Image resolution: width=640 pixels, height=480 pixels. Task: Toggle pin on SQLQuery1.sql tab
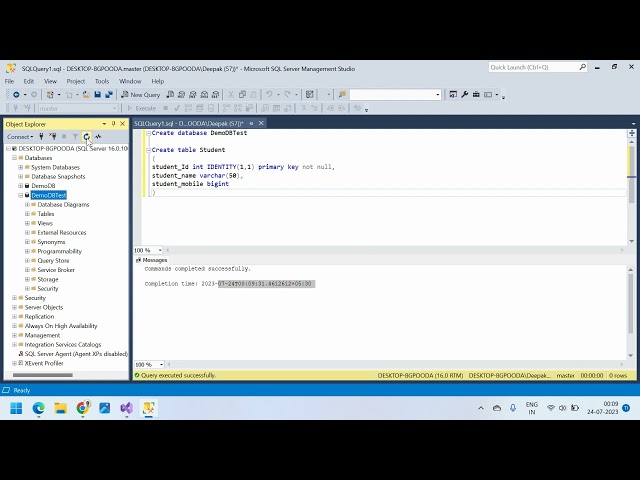[x=251, y=123]
